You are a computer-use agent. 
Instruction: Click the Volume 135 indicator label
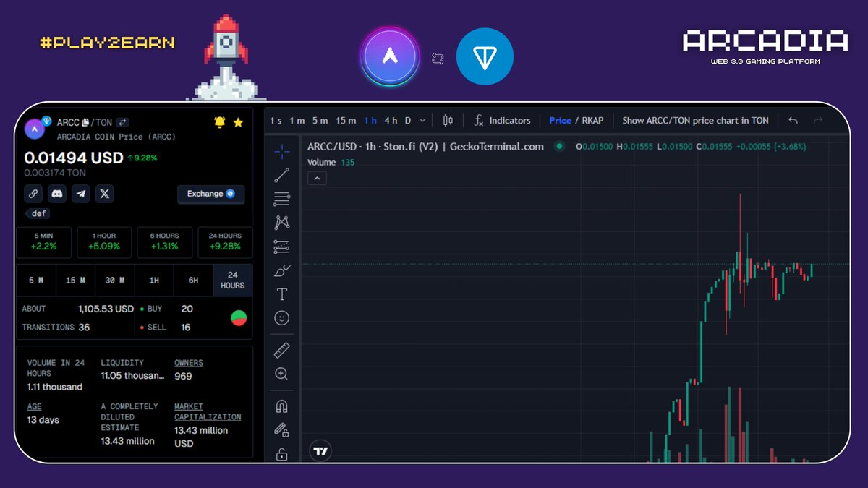coord(331,163)
